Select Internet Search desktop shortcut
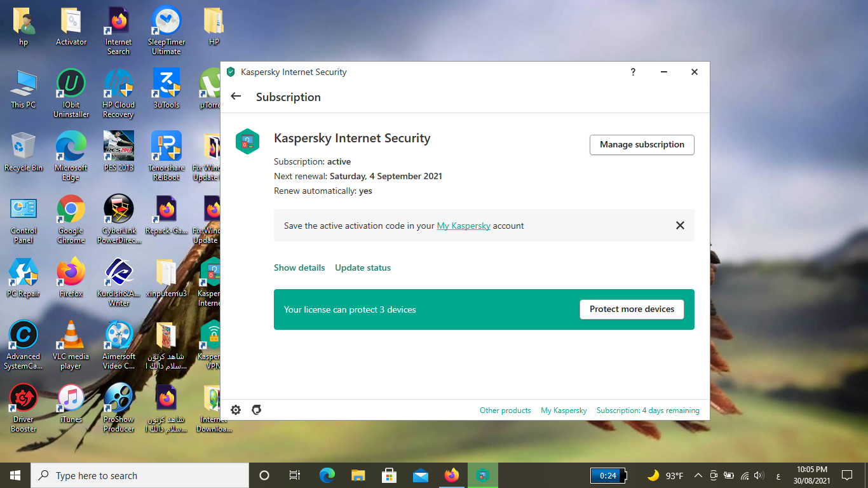868x488 pixels. point(118,32)
